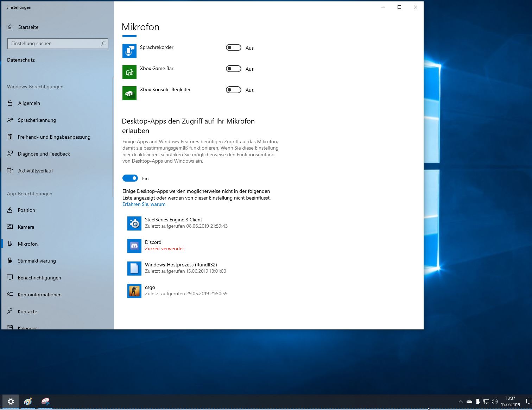Click the 'Zurzeit verwendet' status under Discord
This screenshot has height=410, width=532.
click(x=164, y=248)
